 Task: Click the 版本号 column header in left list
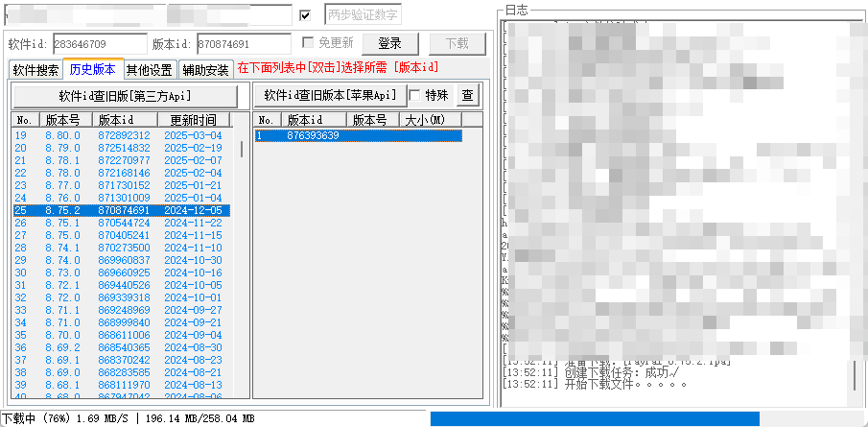66,120
